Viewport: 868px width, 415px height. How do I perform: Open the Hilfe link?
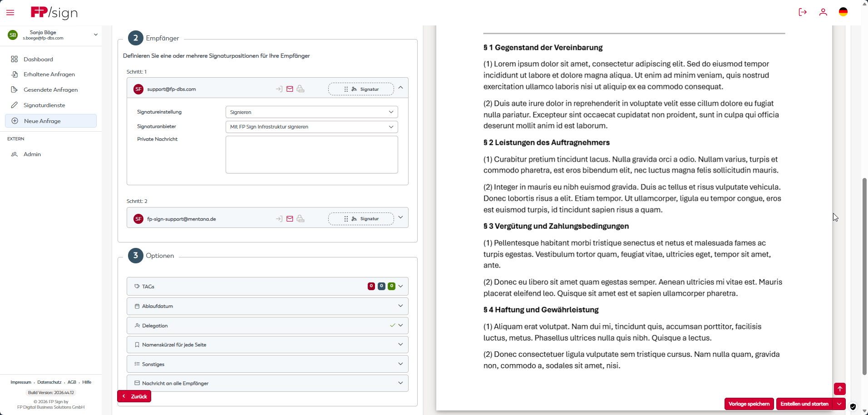[x=87, y=382]
